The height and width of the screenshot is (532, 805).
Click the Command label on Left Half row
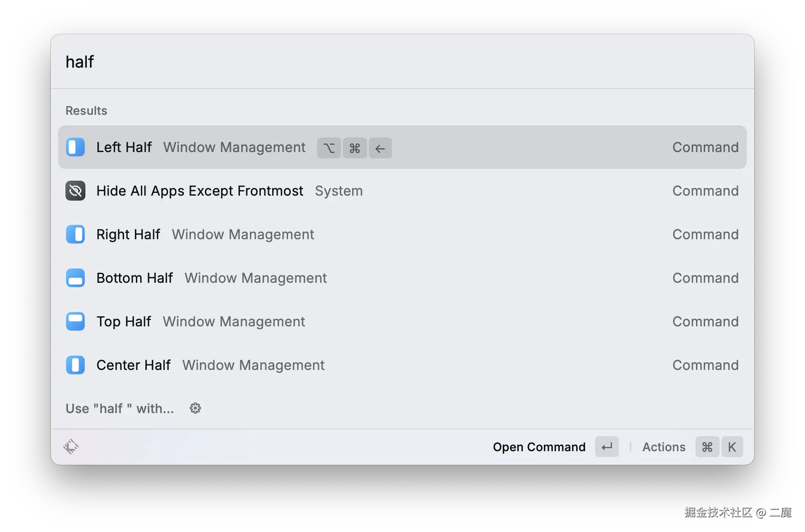[705, 147]
